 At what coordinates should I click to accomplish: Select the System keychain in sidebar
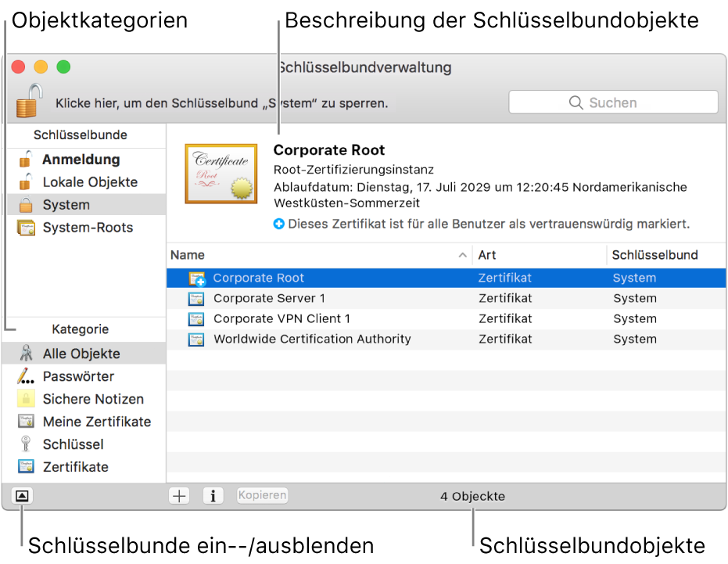coord(86,205)
